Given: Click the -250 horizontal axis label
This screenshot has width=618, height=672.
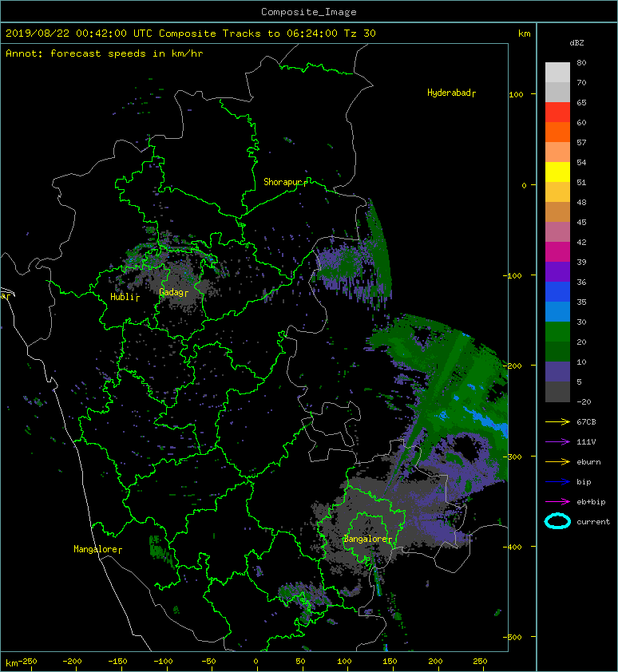Looking at the screenshot, I should pyautogui.click(x=27, y=662).
